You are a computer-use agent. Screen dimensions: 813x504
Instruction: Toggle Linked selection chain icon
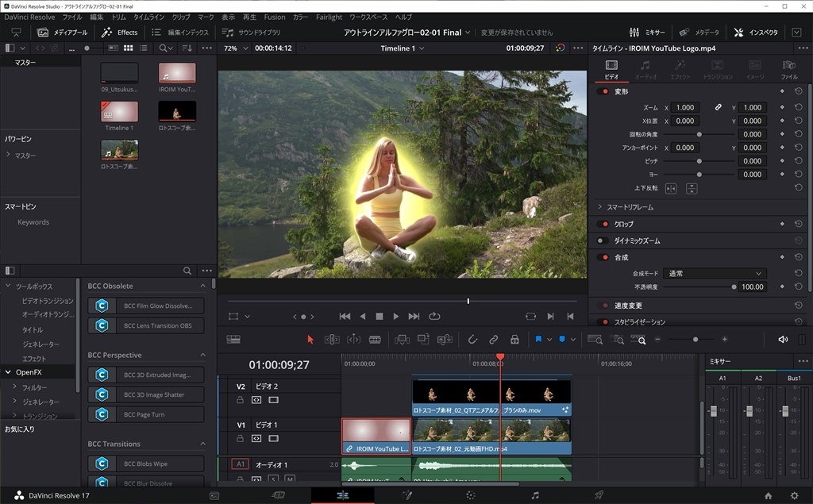click(x=494, y=340)
